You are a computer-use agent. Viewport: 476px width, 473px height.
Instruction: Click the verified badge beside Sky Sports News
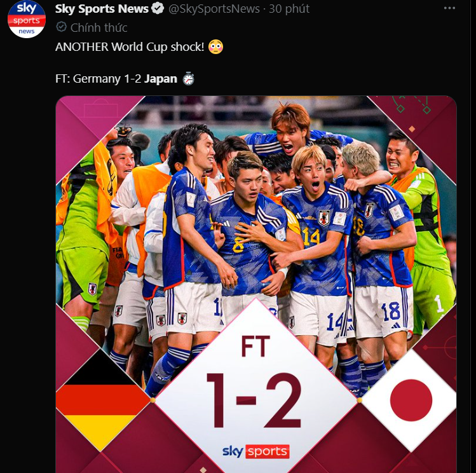pos(159,9)
